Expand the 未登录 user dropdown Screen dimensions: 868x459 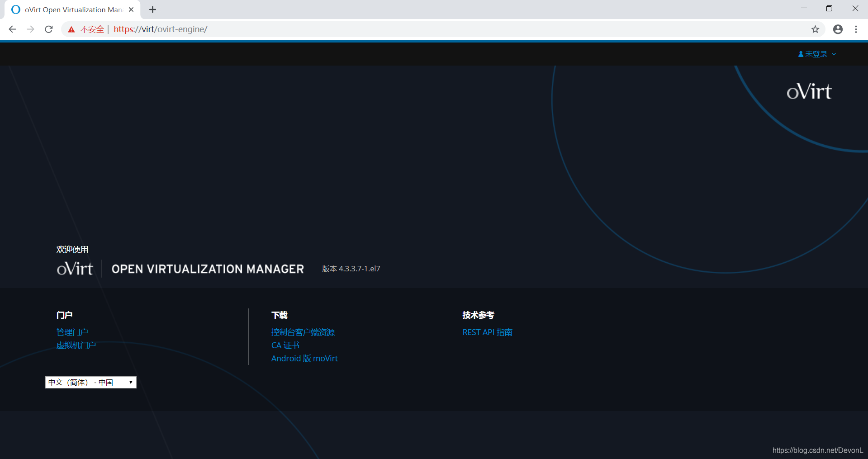817,54
